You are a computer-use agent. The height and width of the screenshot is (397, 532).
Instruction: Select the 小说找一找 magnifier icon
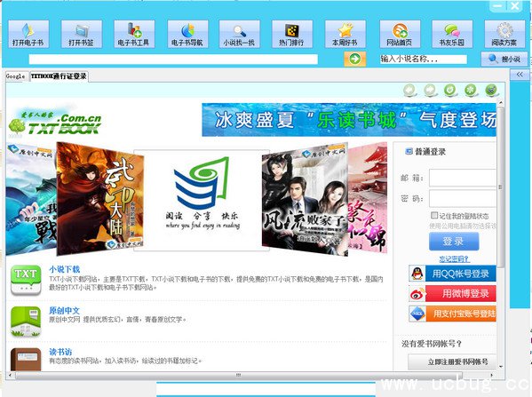[x=240, y=34]
